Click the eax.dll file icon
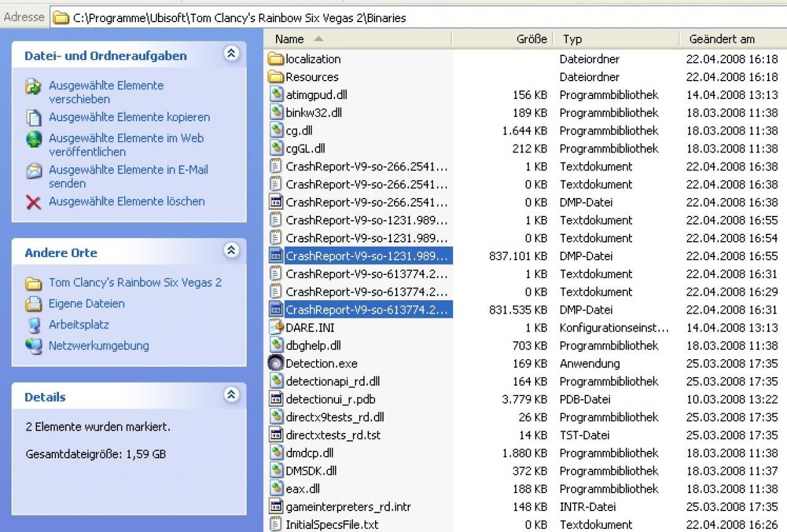 pos(276,488)
